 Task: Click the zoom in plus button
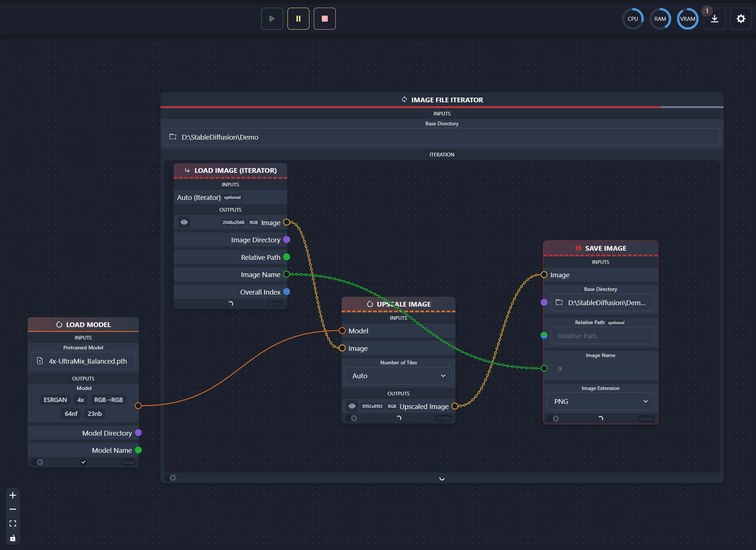(13, 495)
